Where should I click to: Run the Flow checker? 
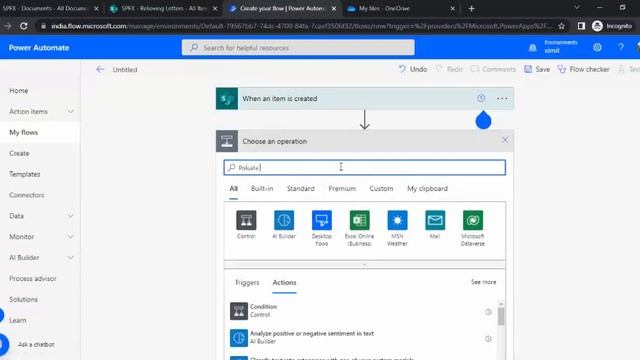tap(584, 69)
